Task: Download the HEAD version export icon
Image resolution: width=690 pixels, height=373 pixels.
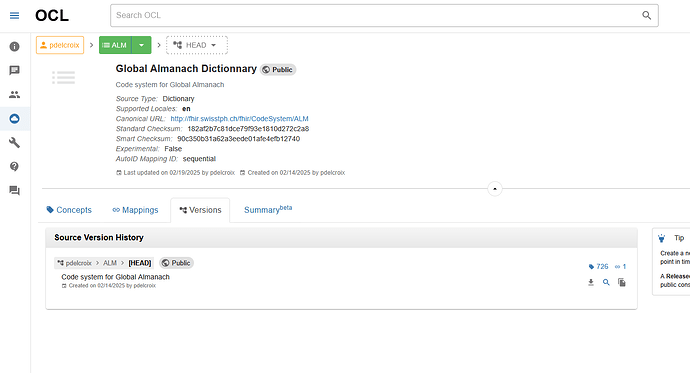Action: tap(591, 282)
